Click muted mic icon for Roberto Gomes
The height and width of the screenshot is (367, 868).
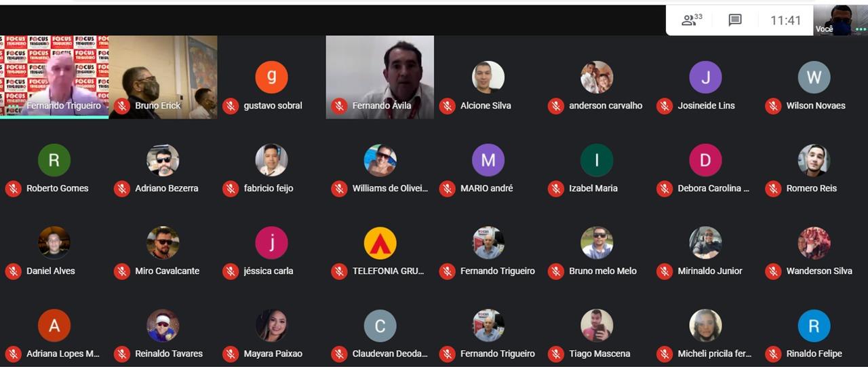(x=14, y=189)
